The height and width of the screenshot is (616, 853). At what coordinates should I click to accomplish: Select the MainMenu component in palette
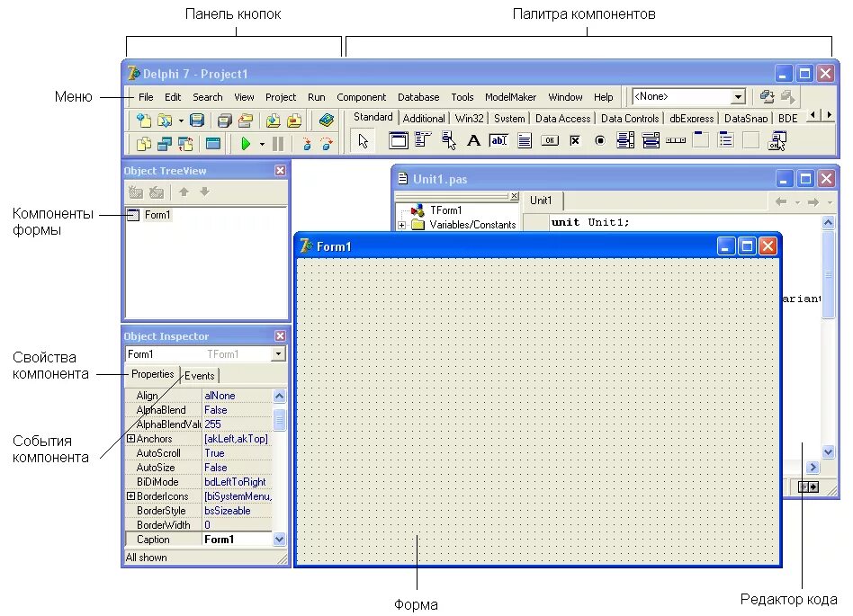(x=423, y=140)
